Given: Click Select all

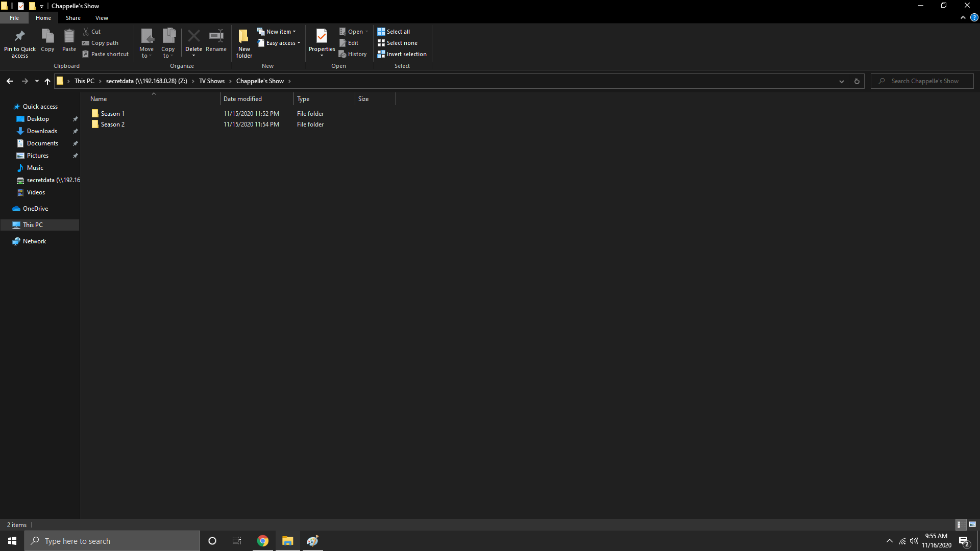Looking at the screenshot, I should tap(394, 32).
